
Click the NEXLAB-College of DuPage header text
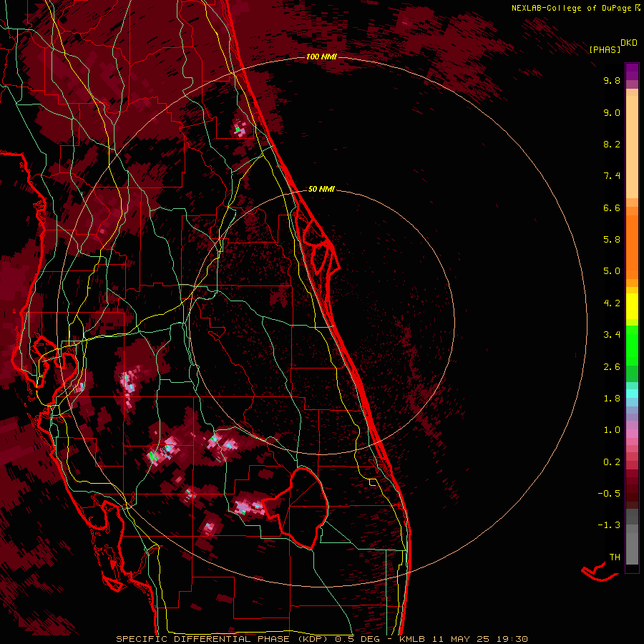[x=571, y=8]
